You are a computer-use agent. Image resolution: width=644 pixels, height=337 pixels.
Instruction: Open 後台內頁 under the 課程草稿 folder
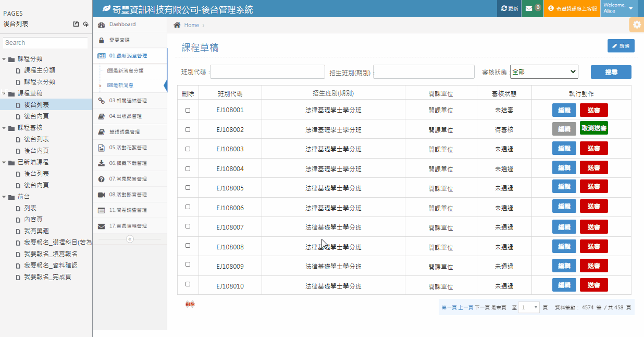coord(36,116)
